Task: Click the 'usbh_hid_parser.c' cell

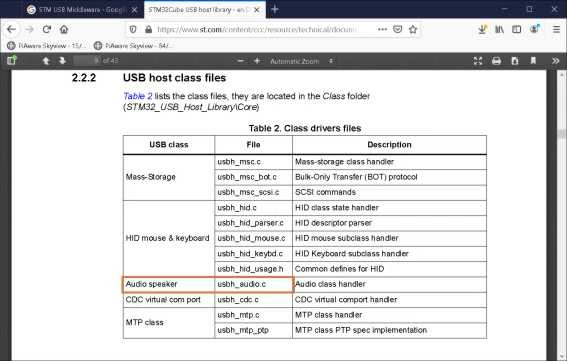Action: click(253, 223)
